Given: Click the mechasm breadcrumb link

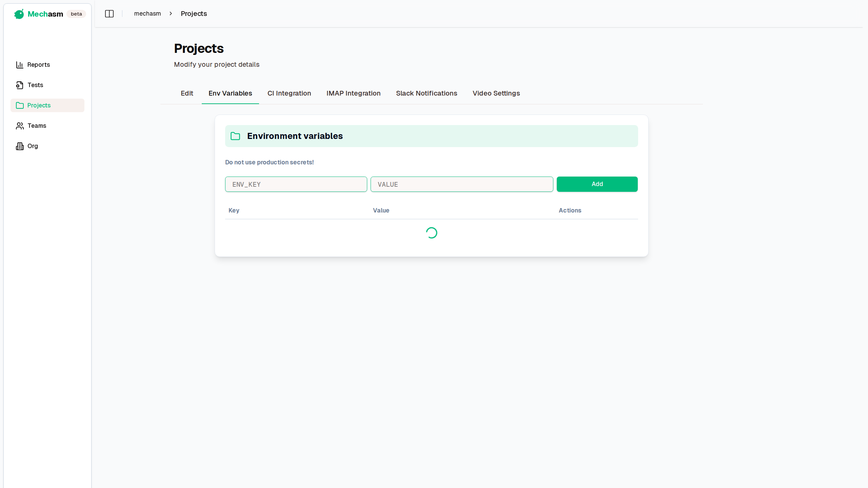Looking at the screenshot, I should [147, 14].
